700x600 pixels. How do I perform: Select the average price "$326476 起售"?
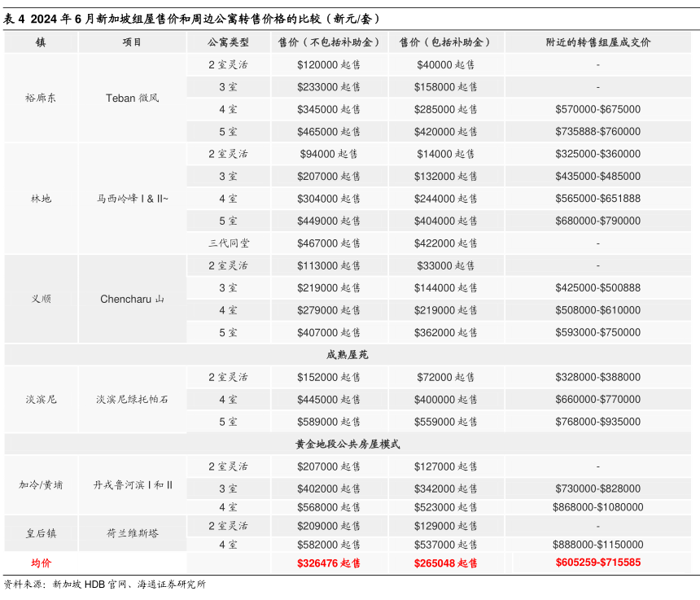tap(329, 563)
